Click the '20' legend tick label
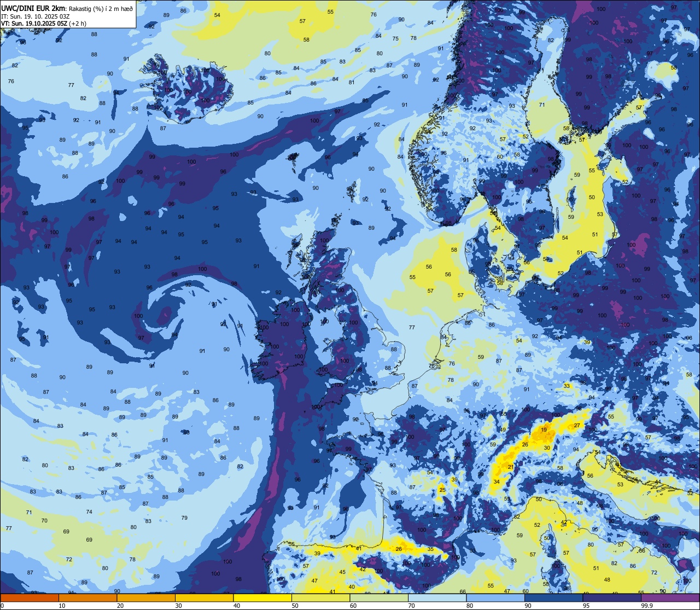The height and width of the screenshot is (610, 700). (120, 606)
